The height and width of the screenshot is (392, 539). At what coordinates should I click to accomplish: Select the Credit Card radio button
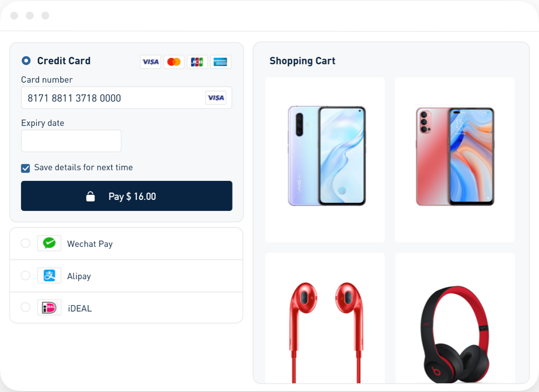[x=26, y=61]
